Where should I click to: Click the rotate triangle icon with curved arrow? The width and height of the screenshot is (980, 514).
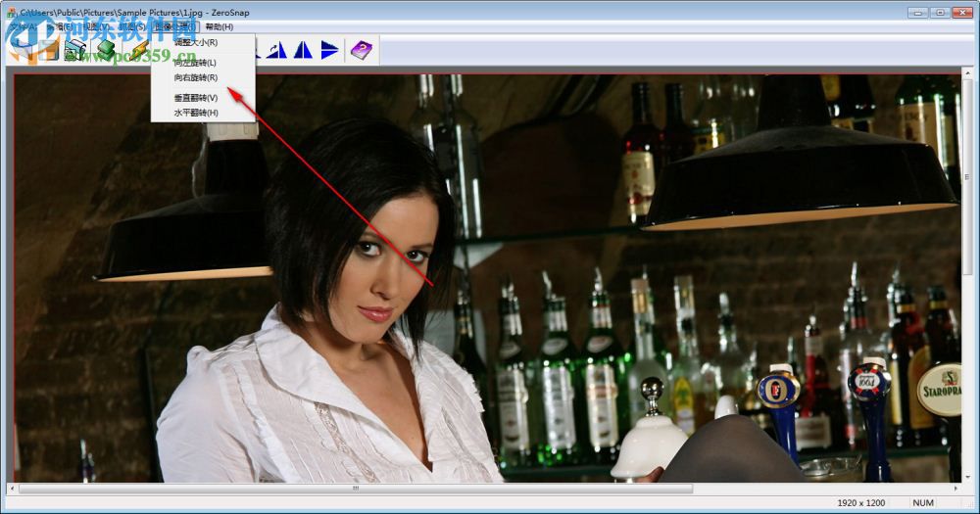click(x=276, y=50)
